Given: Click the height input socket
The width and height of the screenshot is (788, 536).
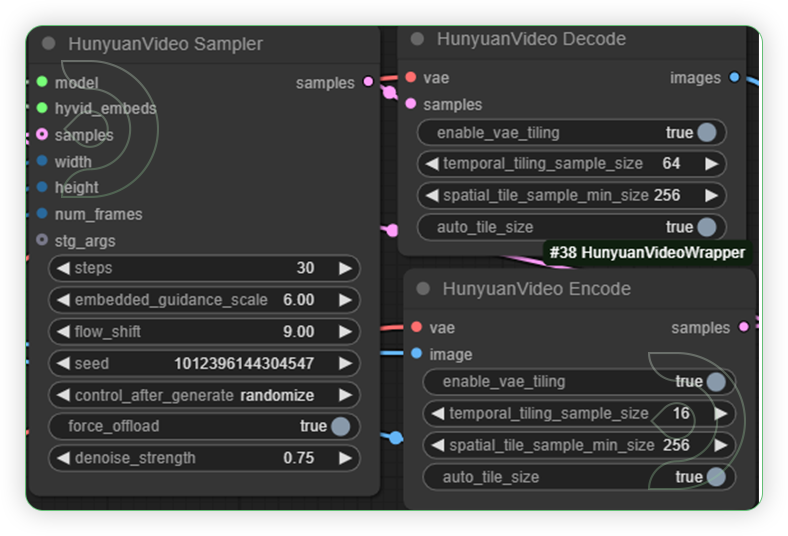Looking at the screenshot, I should [x=42, y=187].
